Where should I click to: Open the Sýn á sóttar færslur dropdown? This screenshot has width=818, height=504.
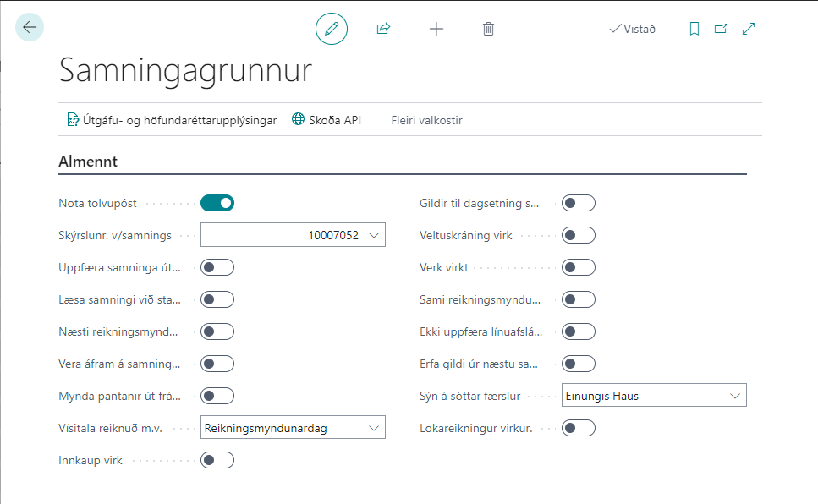click(735, 396)
